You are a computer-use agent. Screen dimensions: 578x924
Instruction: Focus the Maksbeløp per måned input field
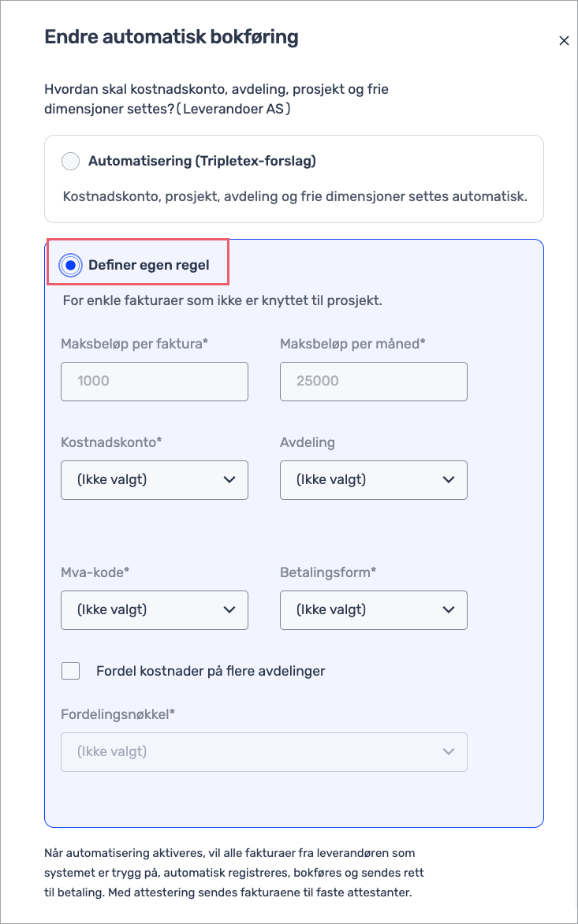click(374, 381)
